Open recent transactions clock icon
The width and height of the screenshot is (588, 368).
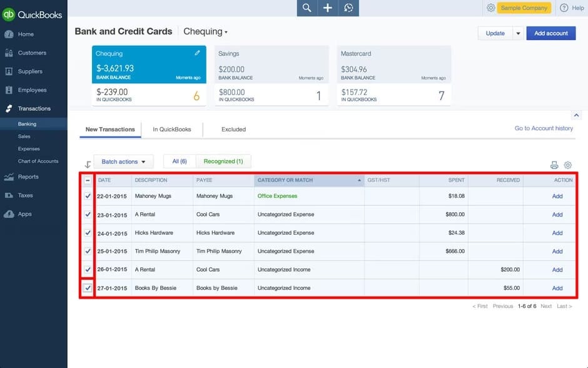pos(348,8)
